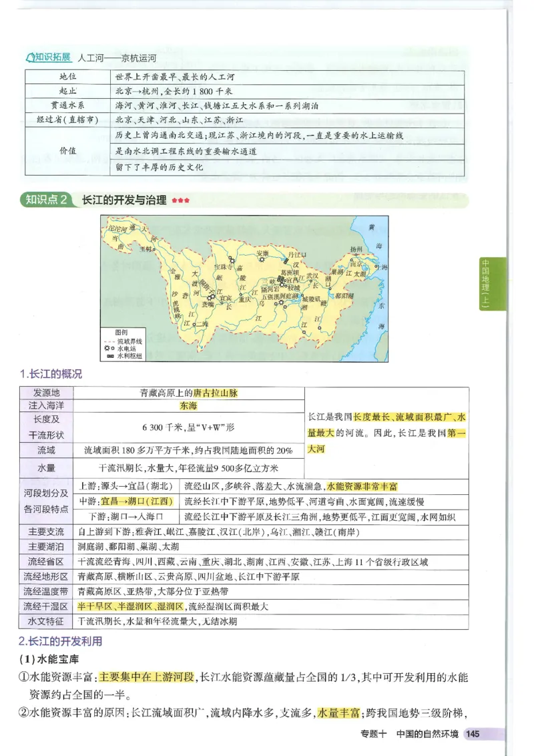The width and height of the screenshot is (534, 756).
Task: Click the three red stars after 长江的开发与治理
Action: (x=180, y=198)
